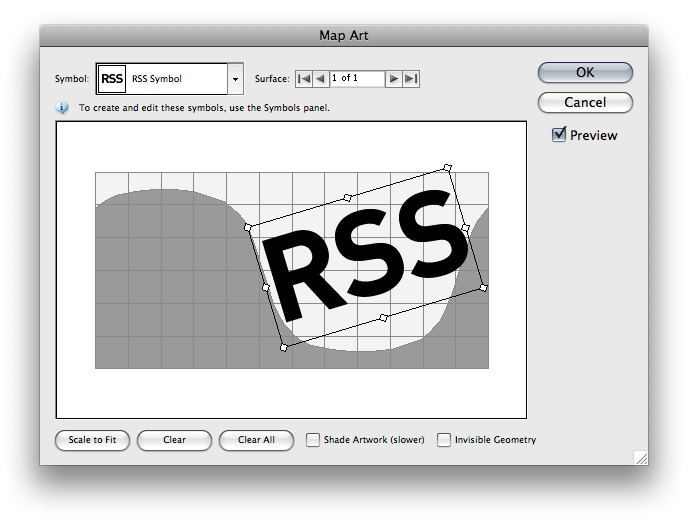This screenshot has width=688, height=520.
Task: Click the Map Art title bar text
Action: tap(344, 36)
